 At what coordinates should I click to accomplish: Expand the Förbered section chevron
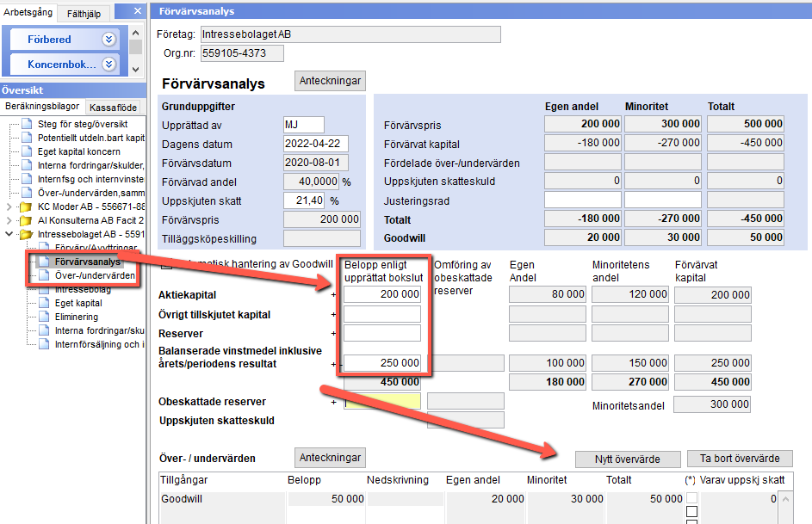pyautogui.click(x=108, y=40)
